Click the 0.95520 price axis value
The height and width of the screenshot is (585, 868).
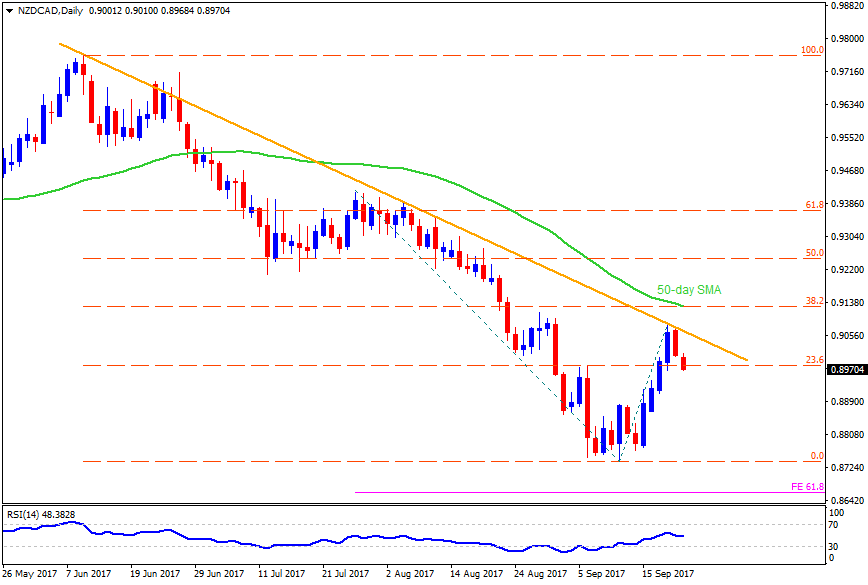click(x=847, y=137)
